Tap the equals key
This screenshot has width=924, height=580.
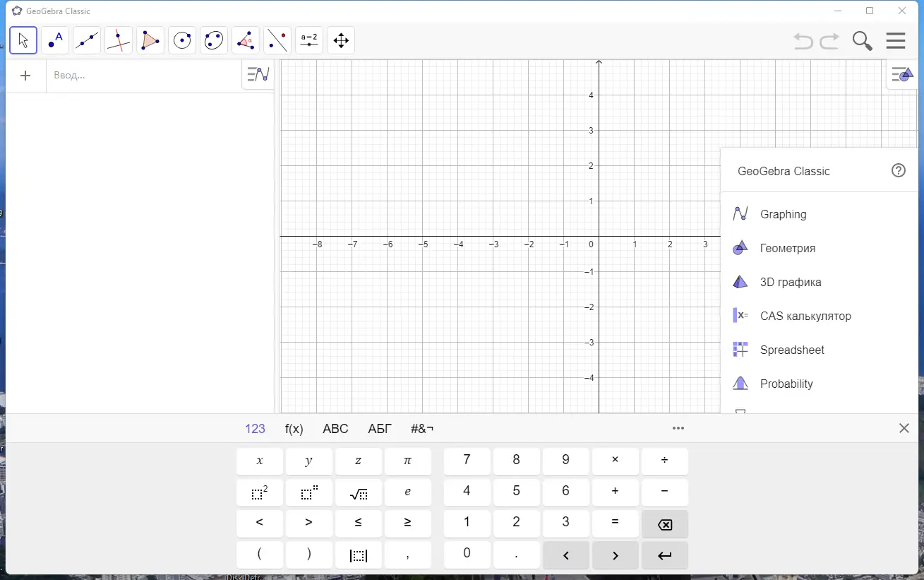tap(615, 523)
